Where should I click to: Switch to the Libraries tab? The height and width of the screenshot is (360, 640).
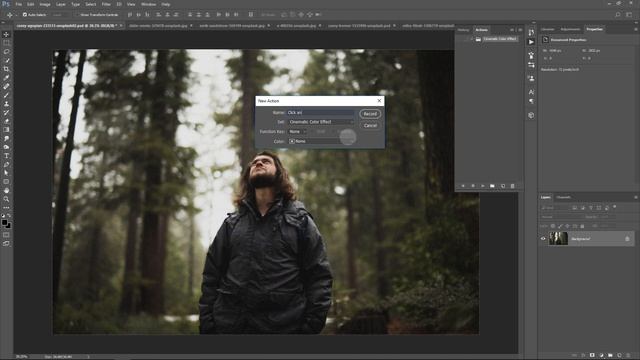point(548,29)
